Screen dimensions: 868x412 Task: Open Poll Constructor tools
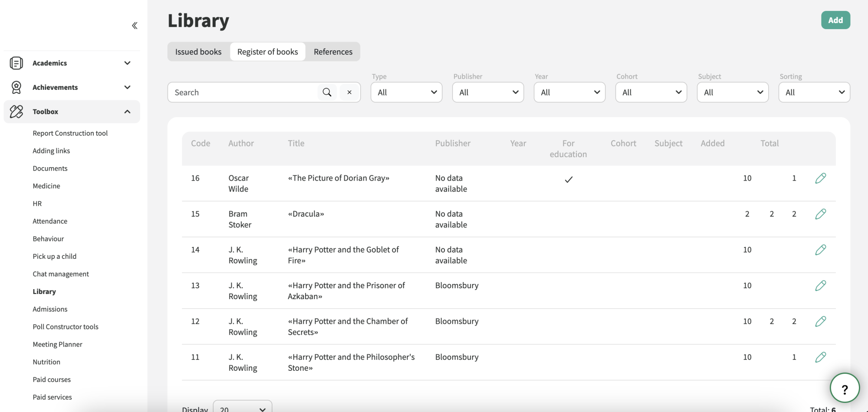pos(66,327)
